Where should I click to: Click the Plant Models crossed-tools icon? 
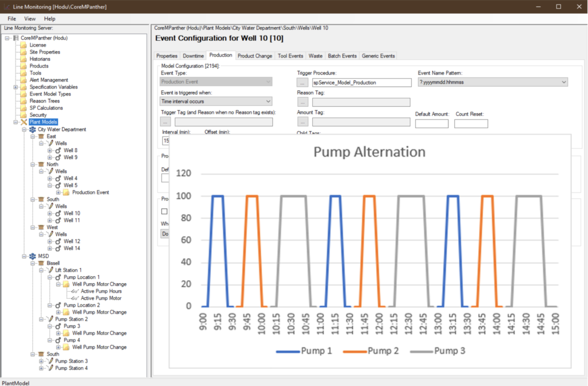[24, 122]
